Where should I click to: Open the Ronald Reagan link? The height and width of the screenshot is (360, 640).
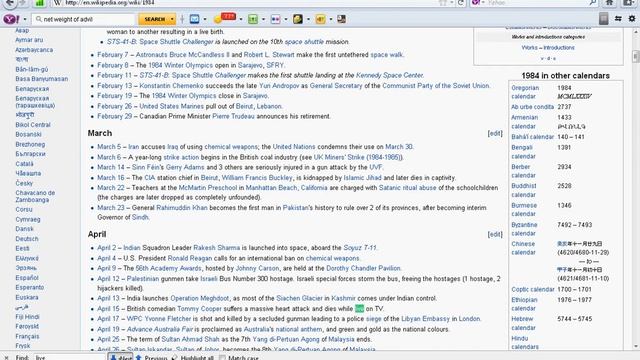click(190, 258)
